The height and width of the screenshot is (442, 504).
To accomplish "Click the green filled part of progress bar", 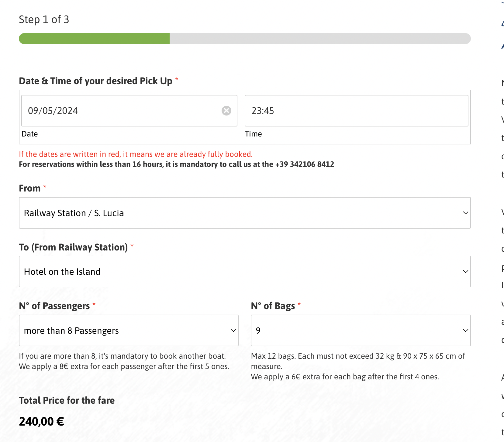I will click(94, 39).
